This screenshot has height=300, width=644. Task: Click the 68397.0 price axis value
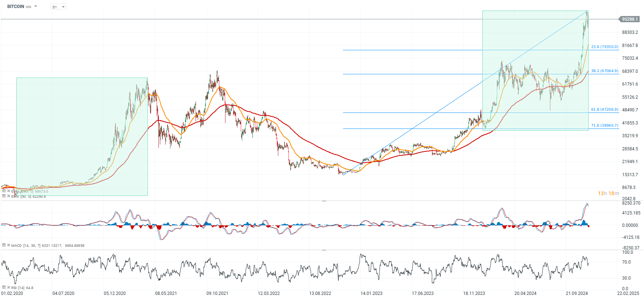(630, 71)
